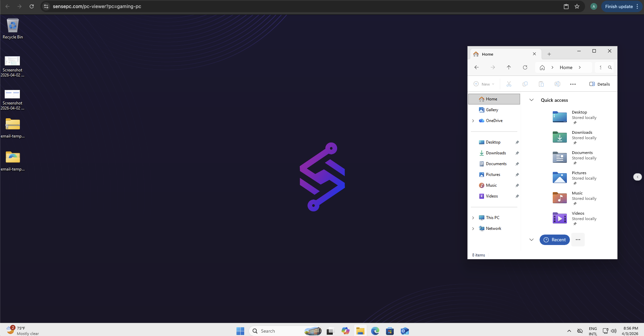Click the Recent button
Screen dimensions: 644x336
coord(554,240)
